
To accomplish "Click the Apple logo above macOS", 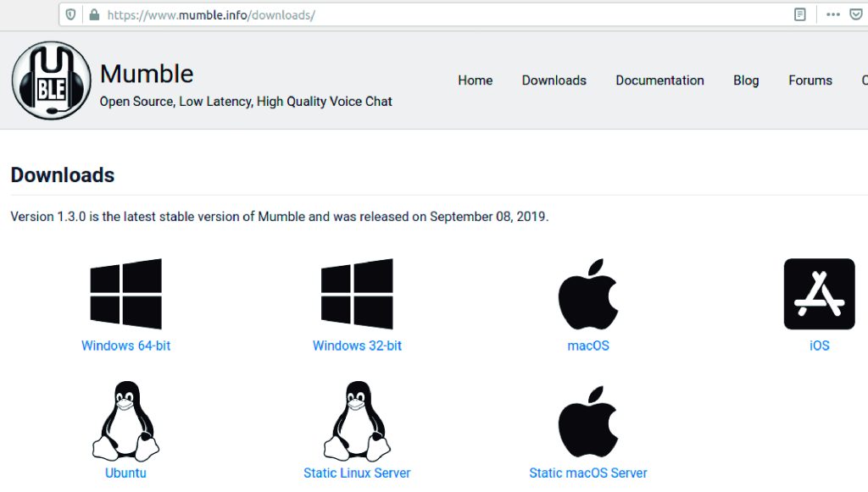I will tap(588, 294).
